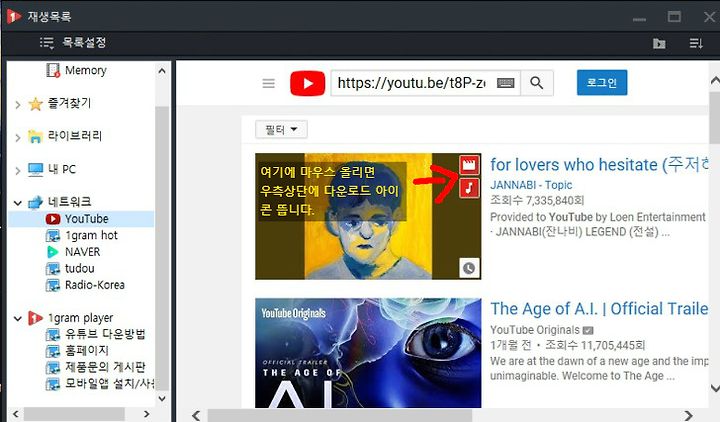This screenshot has height=422, width=720.
Task: Click the watch later clock icon on thumbnail
Action: coord(469,268)
